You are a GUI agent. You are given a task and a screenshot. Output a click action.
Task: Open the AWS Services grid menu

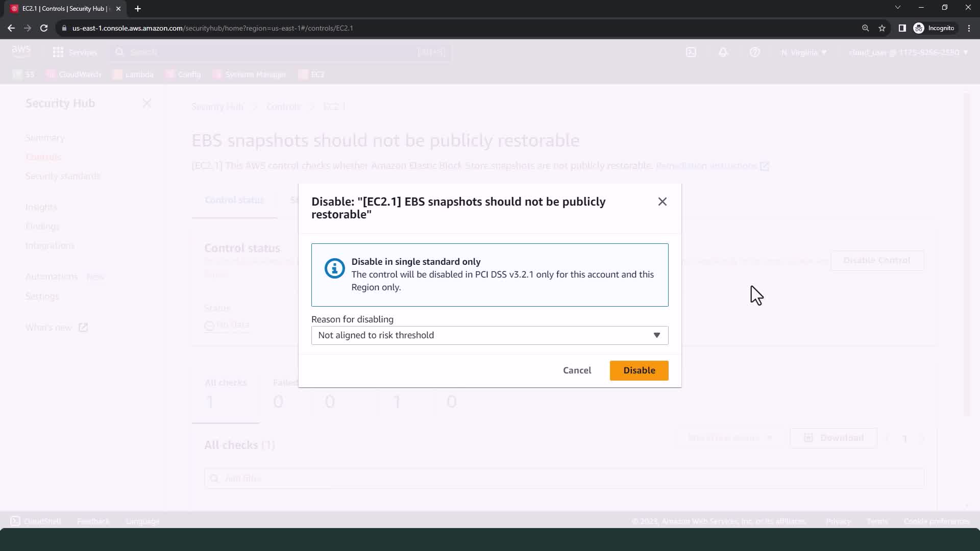pos(58,52)
